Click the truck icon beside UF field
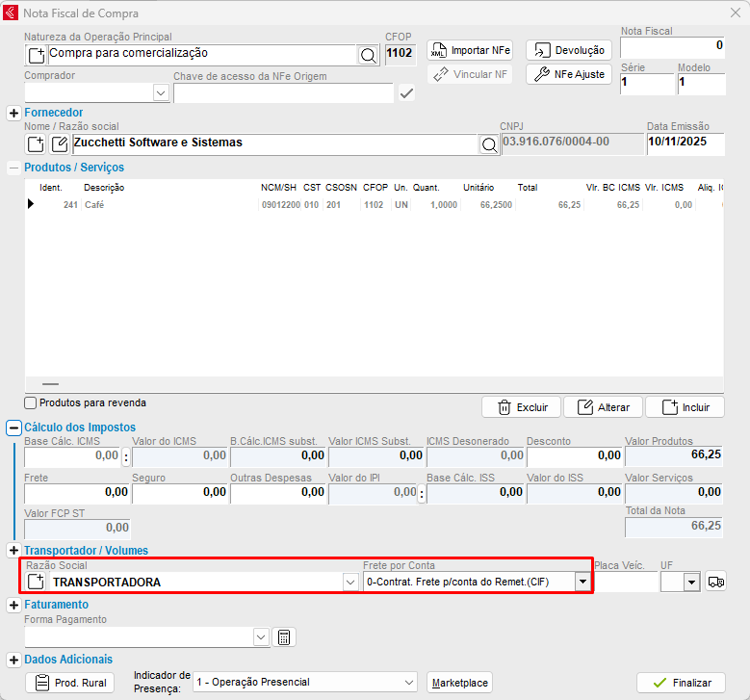750x700 pixels. 715,582
